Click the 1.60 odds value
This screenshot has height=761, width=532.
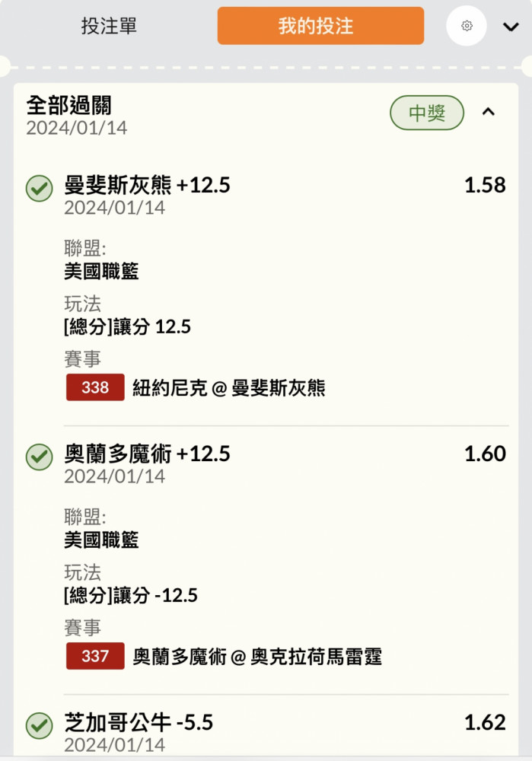coord(485,454)
